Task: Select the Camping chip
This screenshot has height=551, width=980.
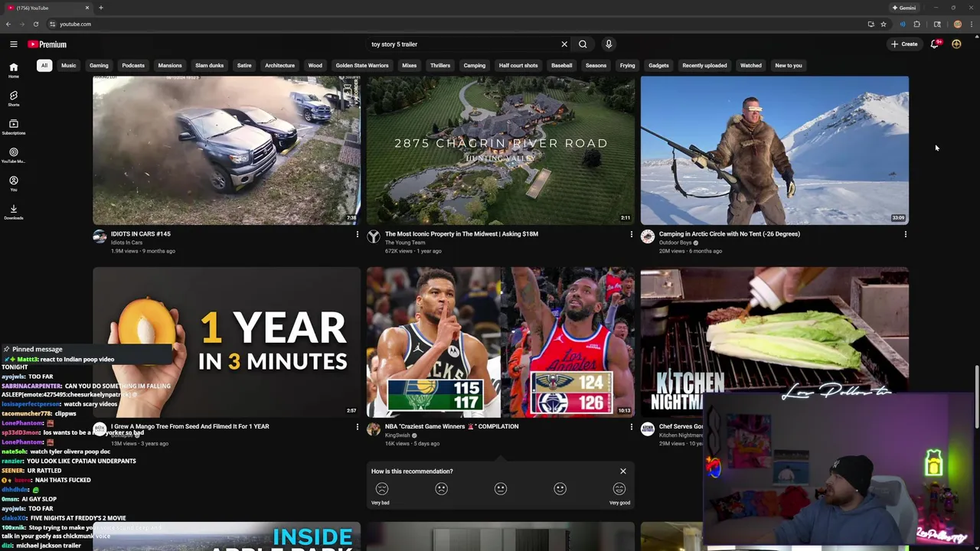Action: (475, 65)
